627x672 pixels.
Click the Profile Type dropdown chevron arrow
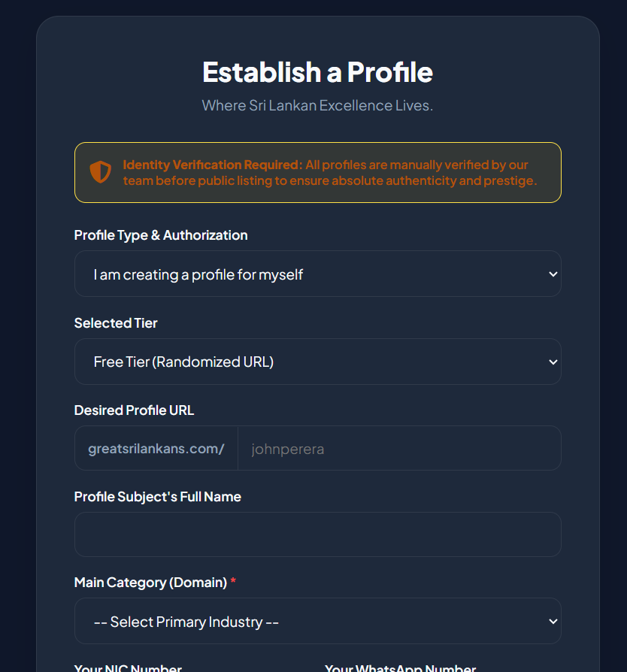click(x=553, y=274)
